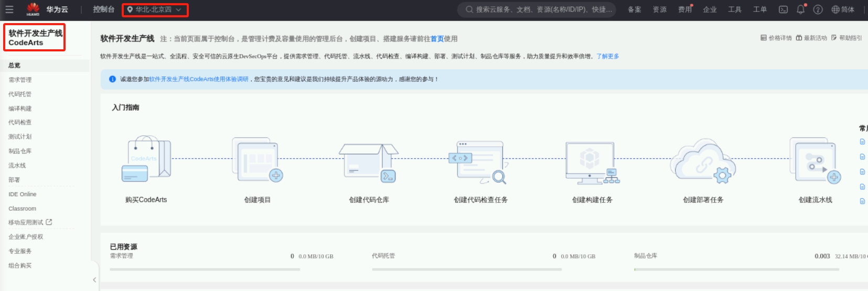Viewport: 868px width, 291px height.
Task: Open the 费用 menu
Action: click(x=685, y=9)
